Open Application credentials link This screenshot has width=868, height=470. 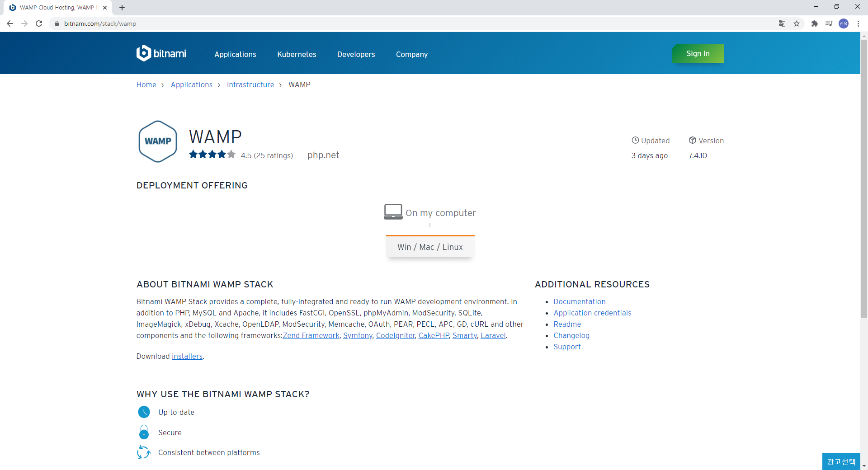point(592,313)
